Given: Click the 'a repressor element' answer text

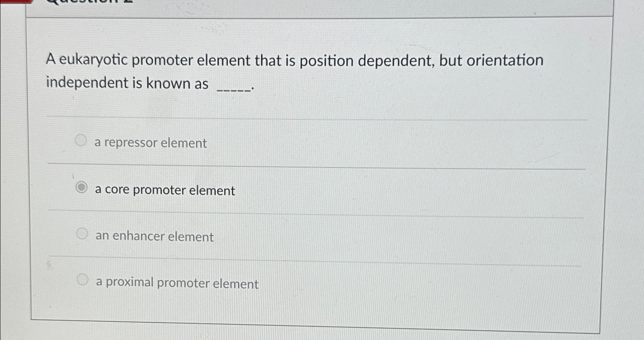Looking at the screenshot, I should pos(151,143).
